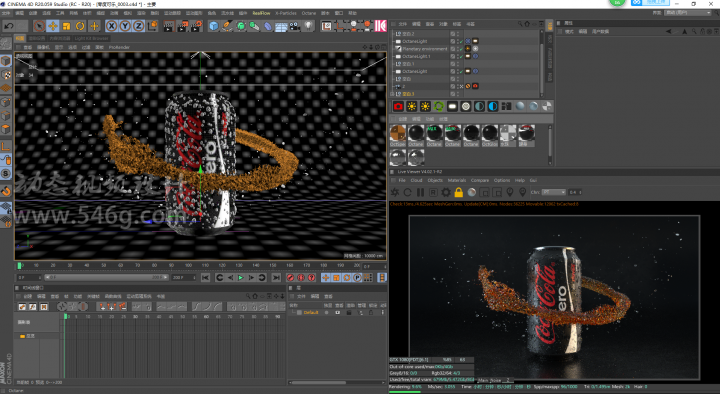Toggle the resolution lock icon

tap(459, 192)
